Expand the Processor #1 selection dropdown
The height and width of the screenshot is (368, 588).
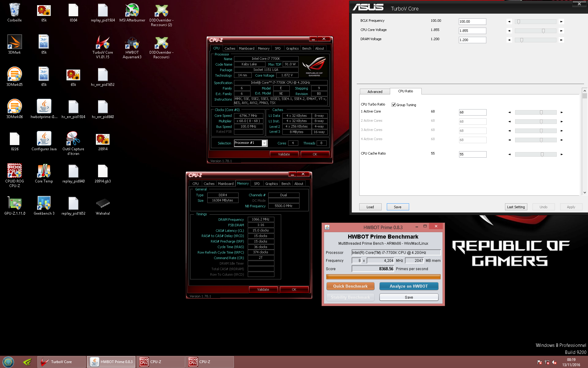click(264, 143)
